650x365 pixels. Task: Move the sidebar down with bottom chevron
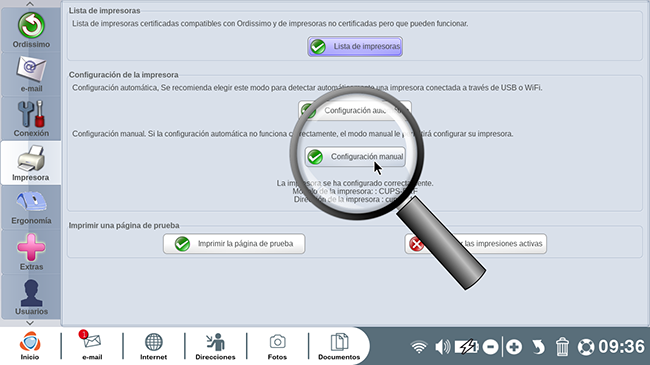[x=30, y=323]
